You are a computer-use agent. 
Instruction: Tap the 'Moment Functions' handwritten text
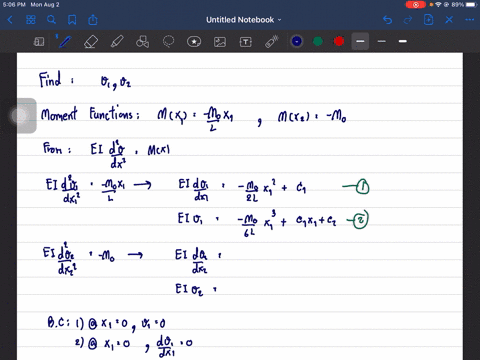point(90,114)
